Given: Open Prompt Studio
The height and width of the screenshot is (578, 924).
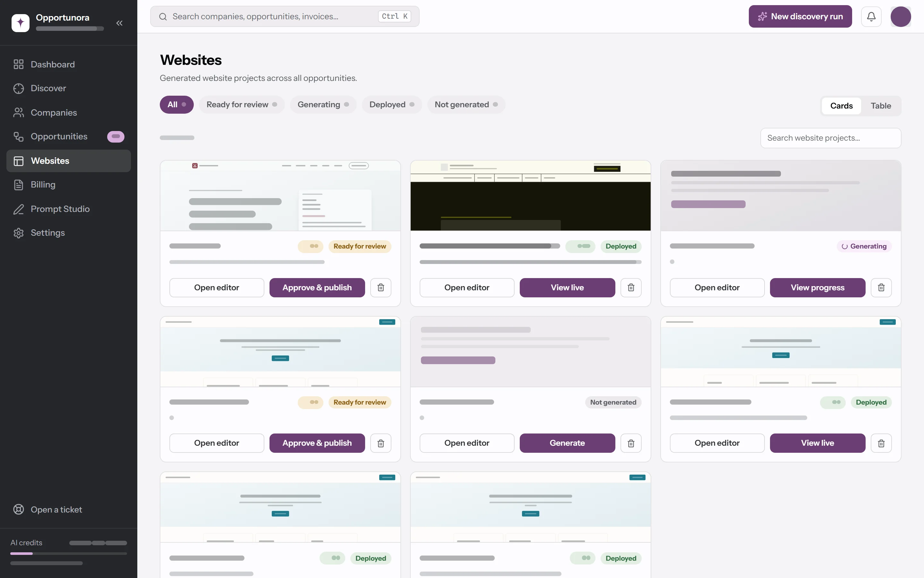Looking at the screenshot, I should [x=69, y=209].
